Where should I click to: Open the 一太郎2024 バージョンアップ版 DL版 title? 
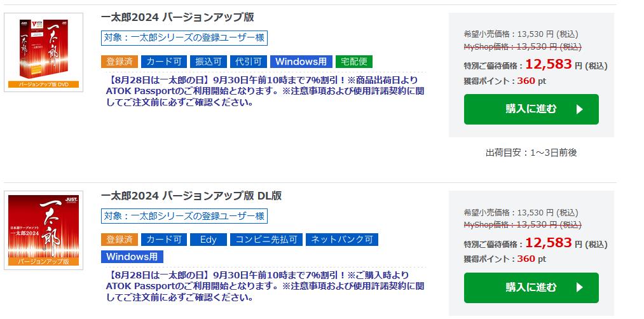(191, 195)
